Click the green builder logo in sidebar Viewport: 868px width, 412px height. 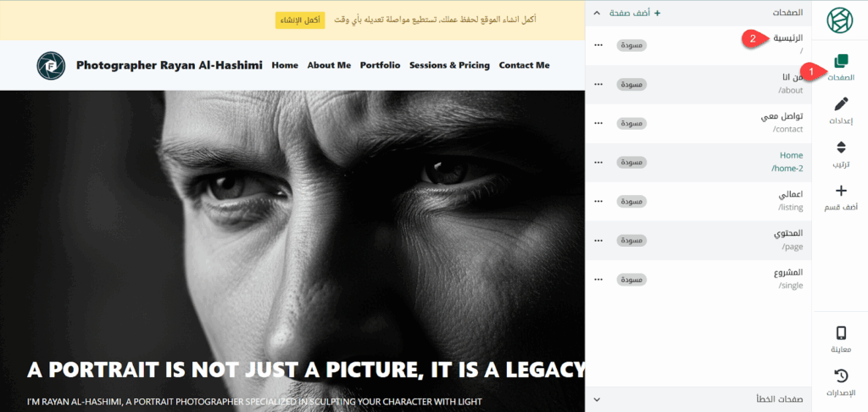840,19
